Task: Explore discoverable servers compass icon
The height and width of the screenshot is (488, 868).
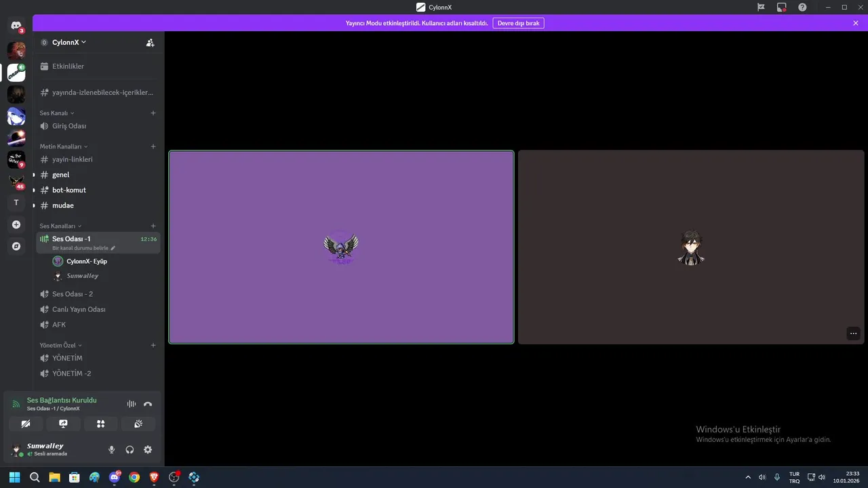Action: pyautogui.click(x=16, y=246)
